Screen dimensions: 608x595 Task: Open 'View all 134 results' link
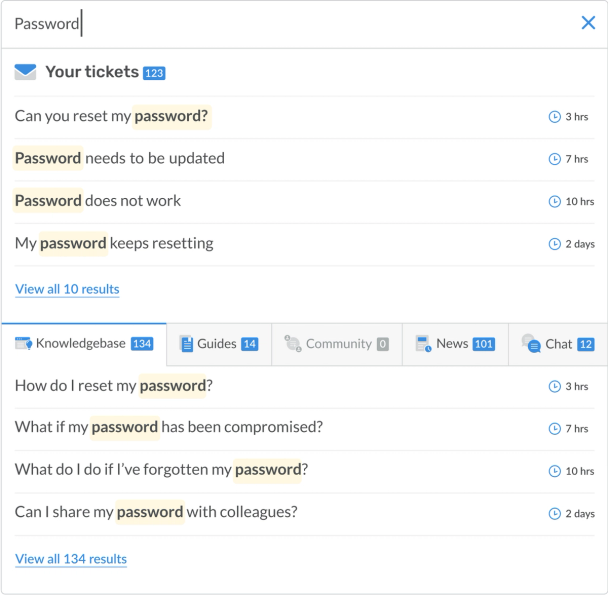pos(71,559)
